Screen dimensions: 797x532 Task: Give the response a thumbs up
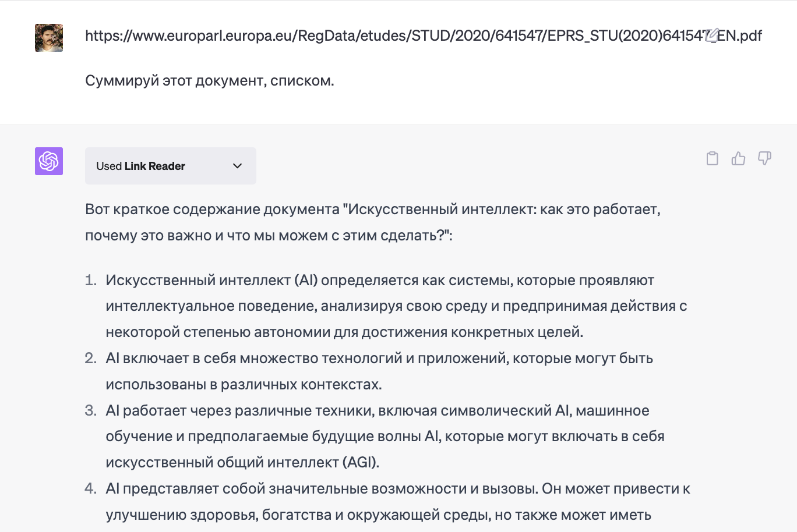(x=738, y=158)
